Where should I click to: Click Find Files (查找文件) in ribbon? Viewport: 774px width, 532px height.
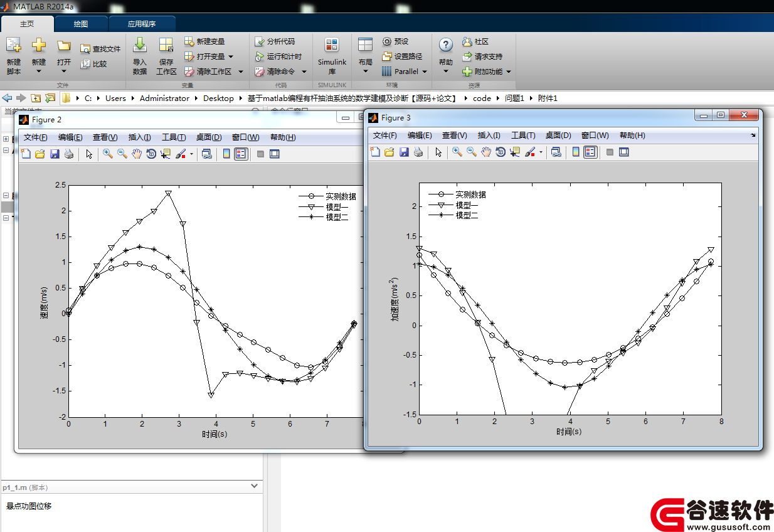[x=100, y=49]
